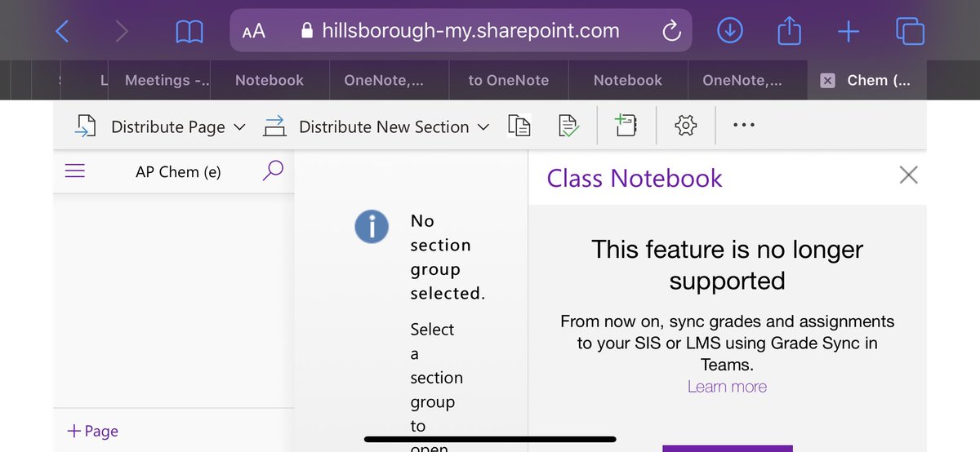
Task: Go back with Safari's back arrow
Action: [x=62, y=32]
